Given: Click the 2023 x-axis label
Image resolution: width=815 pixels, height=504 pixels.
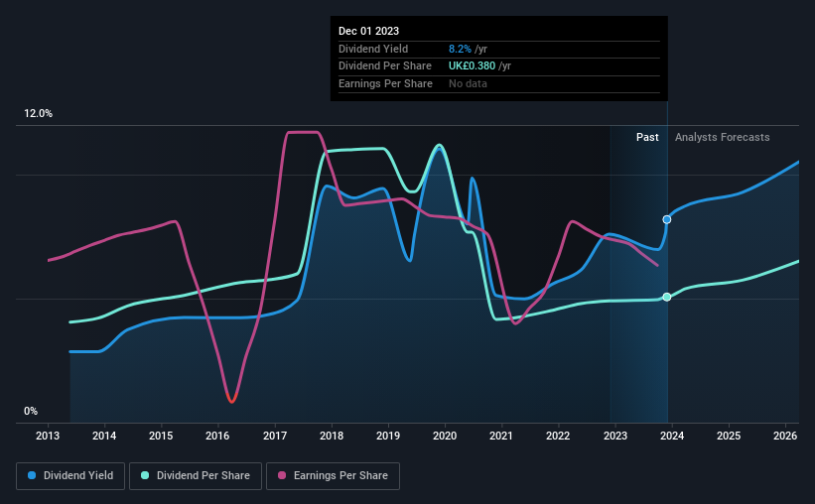Looking at the screenshot, I should pyautogui.click(x=614, y=436).
